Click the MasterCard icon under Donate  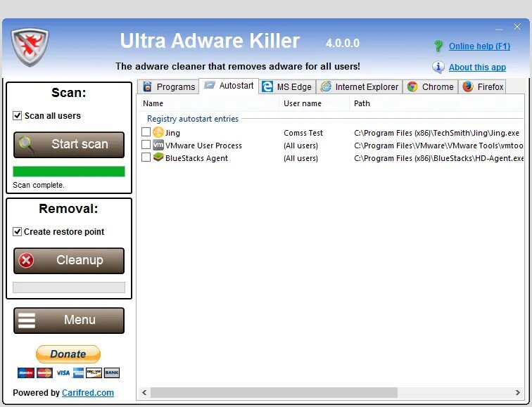tap(44, 373)
